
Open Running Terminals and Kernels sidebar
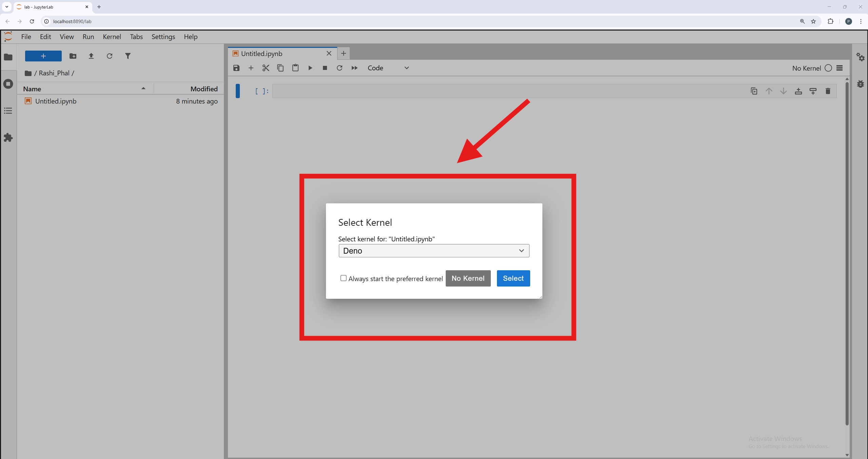pyautogui.click(x=8, y=84)
